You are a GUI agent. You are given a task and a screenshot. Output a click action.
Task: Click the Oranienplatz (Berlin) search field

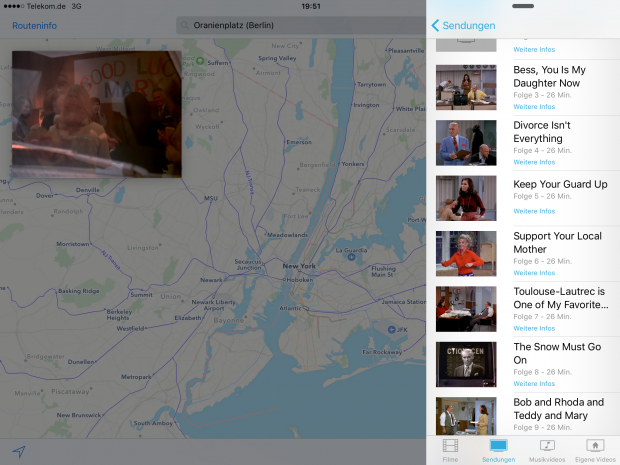(300, 26)
